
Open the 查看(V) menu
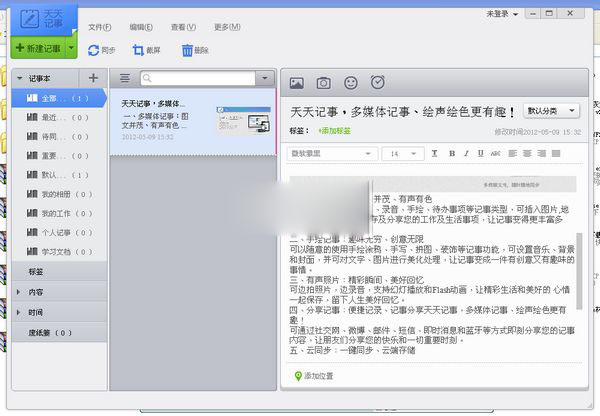coord(183,26)
